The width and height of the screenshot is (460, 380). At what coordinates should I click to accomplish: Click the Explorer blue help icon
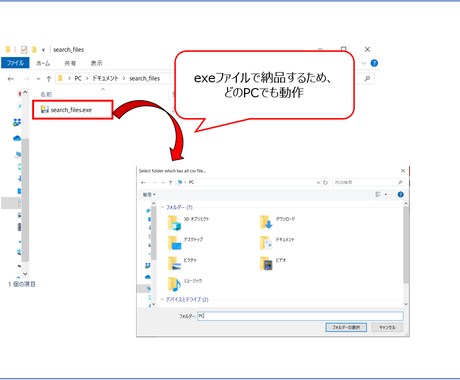point(374,63)
